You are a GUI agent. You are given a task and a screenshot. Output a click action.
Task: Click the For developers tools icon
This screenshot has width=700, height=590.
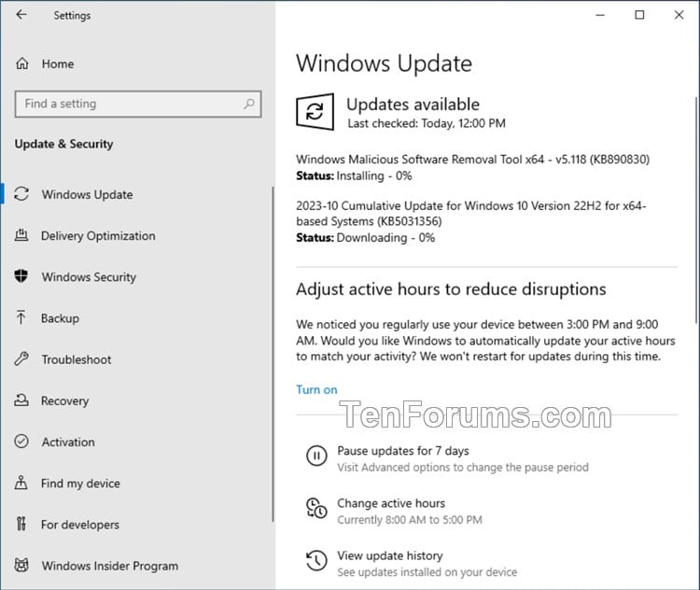click(x=21, y=524)
